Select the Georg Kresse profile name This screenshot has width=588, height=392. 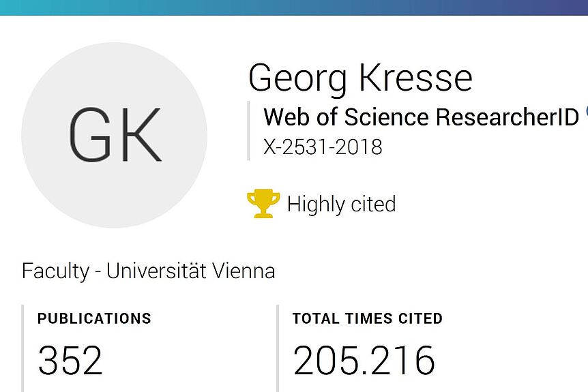[x=360, y=79]
